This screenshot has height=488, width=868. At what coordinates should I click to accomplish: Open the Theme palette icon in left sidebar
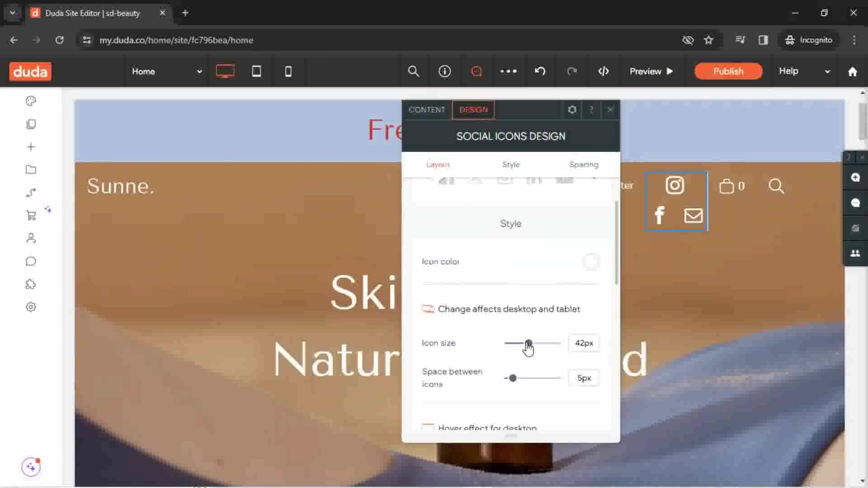(31, 101)
